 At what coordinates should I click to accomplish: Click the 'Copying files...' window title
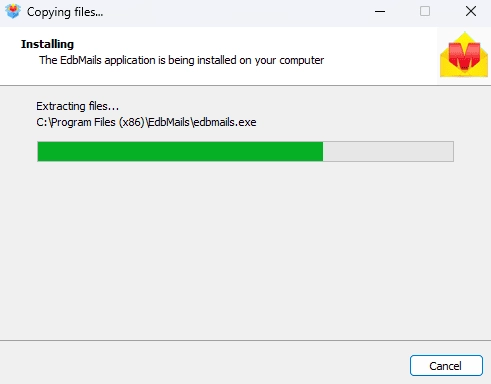(65, 12)
